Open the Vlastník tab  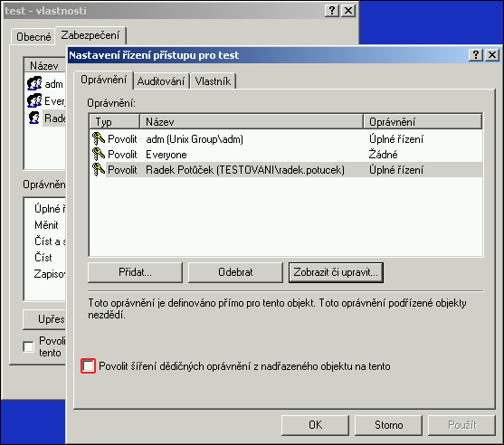pyautogui.click(x=213, y=81)
